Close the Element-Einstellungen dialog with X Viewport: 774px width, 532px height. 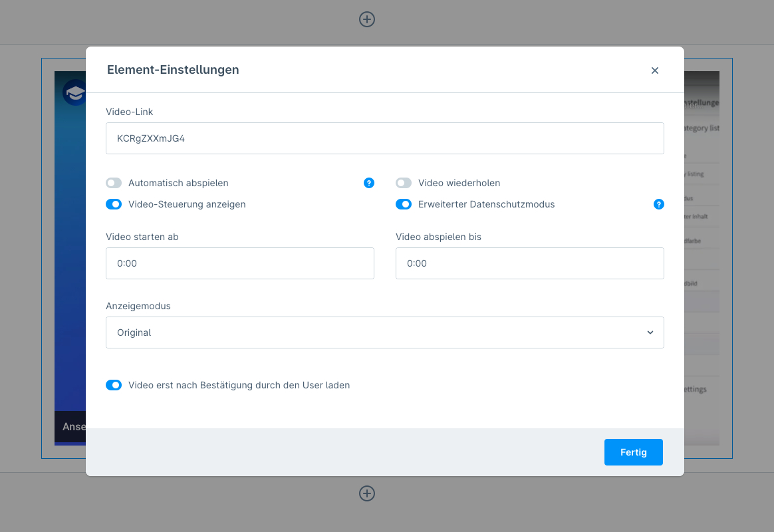point(654,70)
